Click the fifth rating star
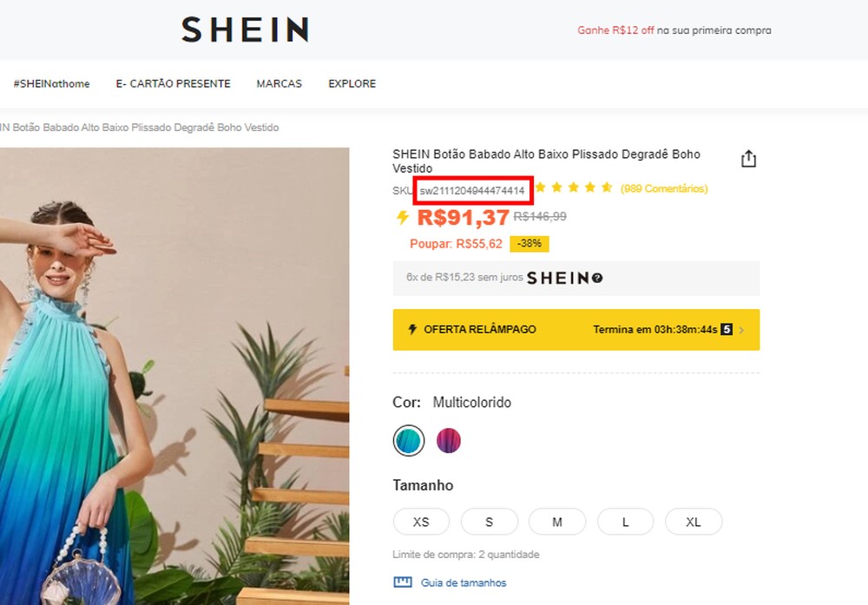The height and width of the screenshot is (605, 868). click(x=605, y=187)
